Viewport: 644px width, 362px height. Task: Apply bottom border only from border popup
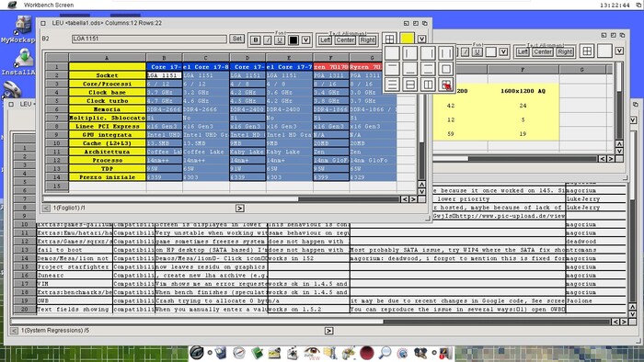410,69
